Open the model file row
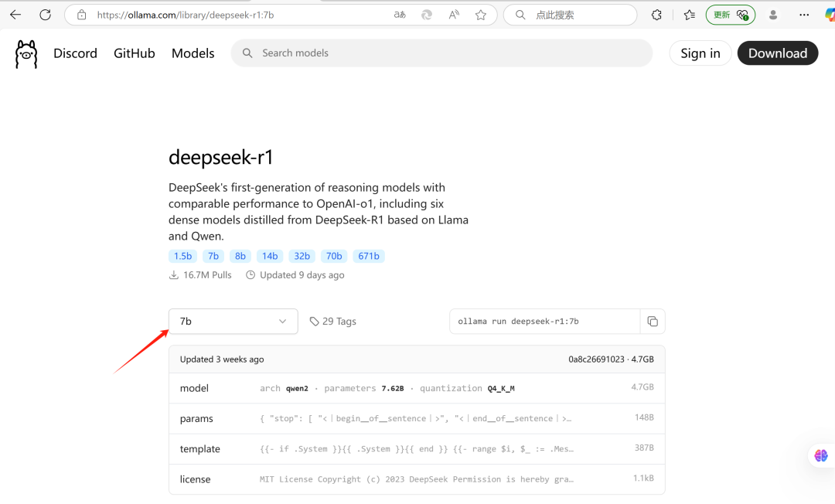 click(417, 388)
